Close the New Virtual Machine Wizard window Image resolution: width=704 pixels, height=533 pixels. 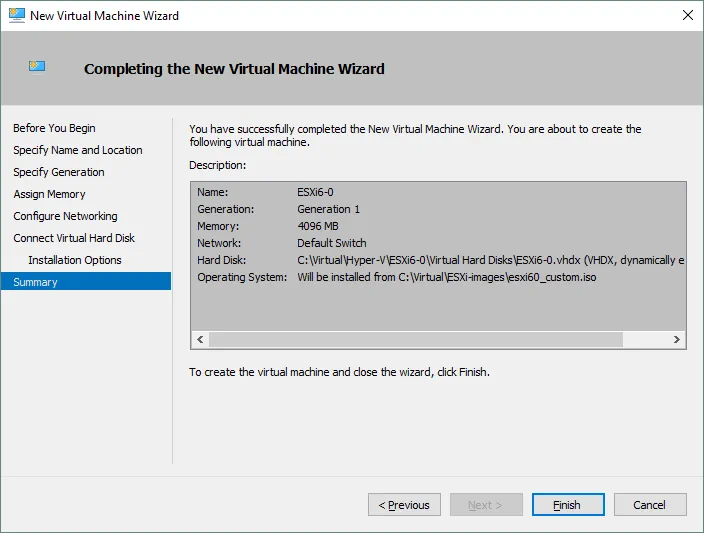click(x=687, y=15)
